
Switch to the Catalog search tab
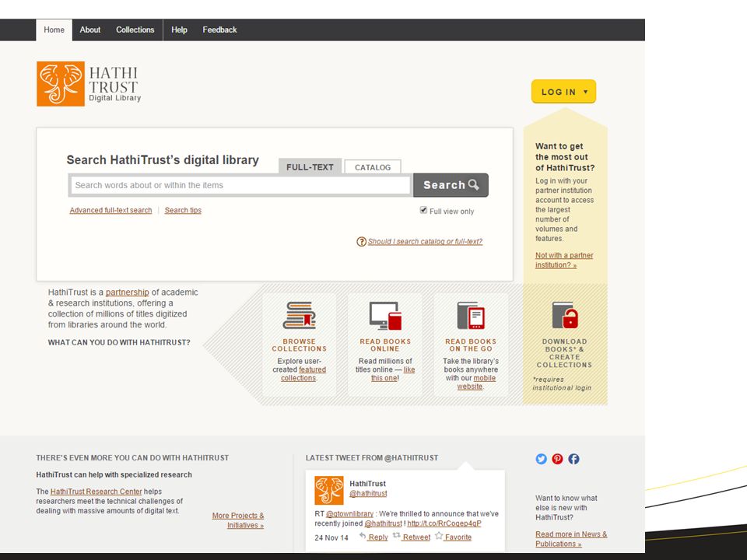point(373,167)
